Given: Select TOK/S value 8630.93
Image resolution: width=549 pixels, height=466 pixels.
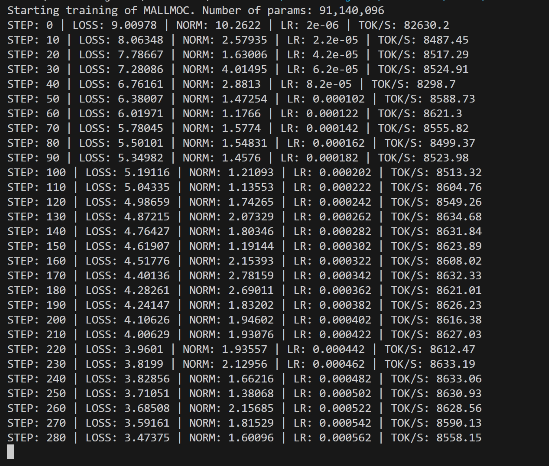Looking at the screenshot, I should tap(459, 393).
